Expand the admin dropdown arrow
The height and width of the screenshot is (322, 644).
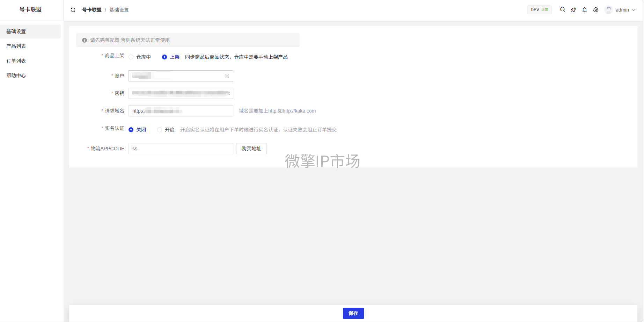click(x=634, y=10)
